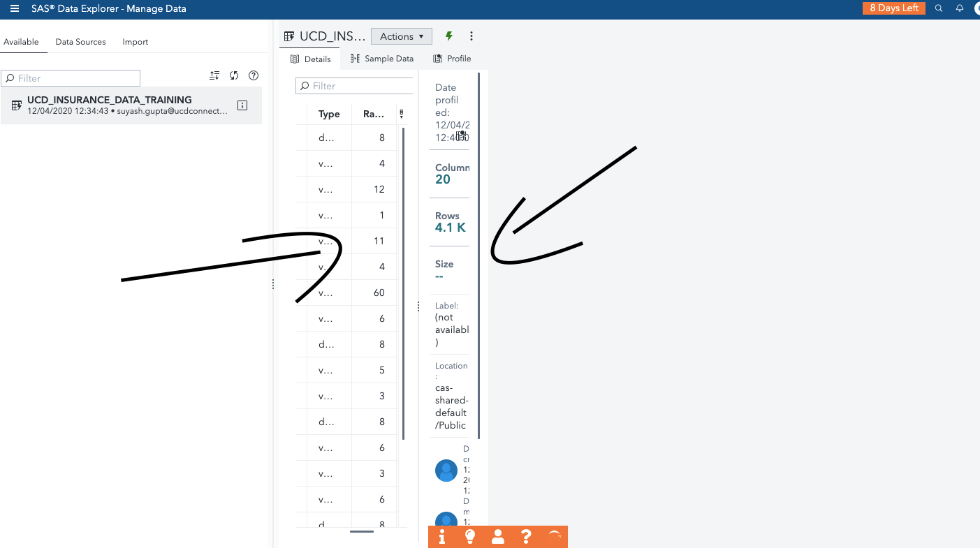Refresh the available data list
Image resolution: width=980 pixels, height=548 pixels.
pyautogui.click(x=233, y=75)
